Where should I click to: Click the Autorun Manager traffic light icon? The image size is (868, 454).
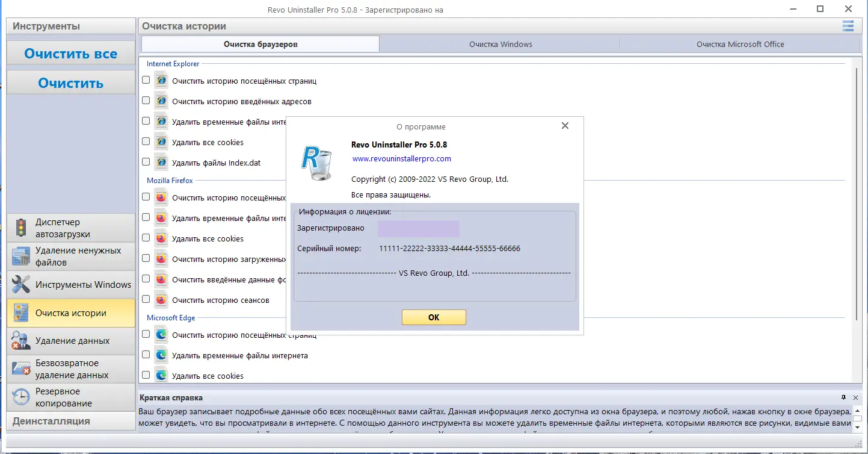21,228
